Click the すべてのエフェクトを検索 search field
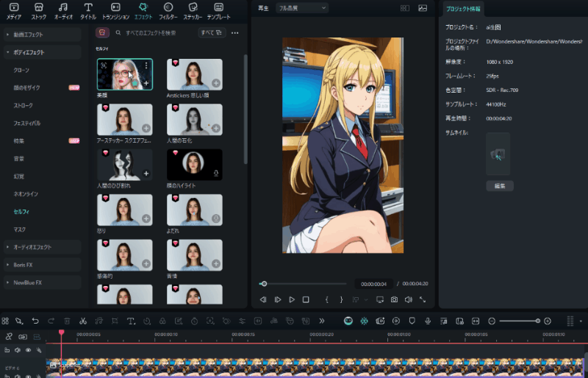588x378 pixels. tap(151, 33)
